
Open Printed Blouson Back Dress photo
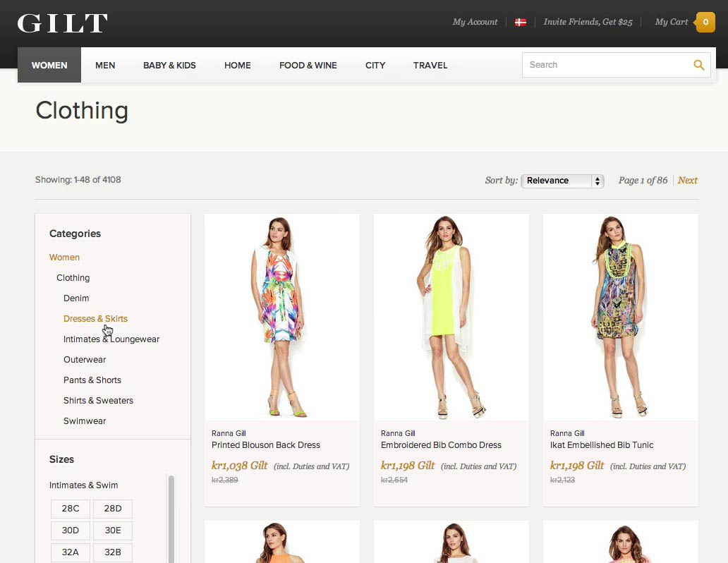282,317
